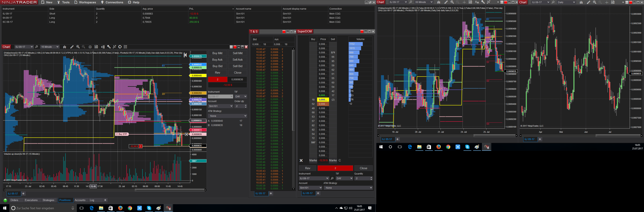Screen dimensions: 644x212
Task: Open TIF DAY dropdown in Chart Trader
Action: click(x=240, y=97)
